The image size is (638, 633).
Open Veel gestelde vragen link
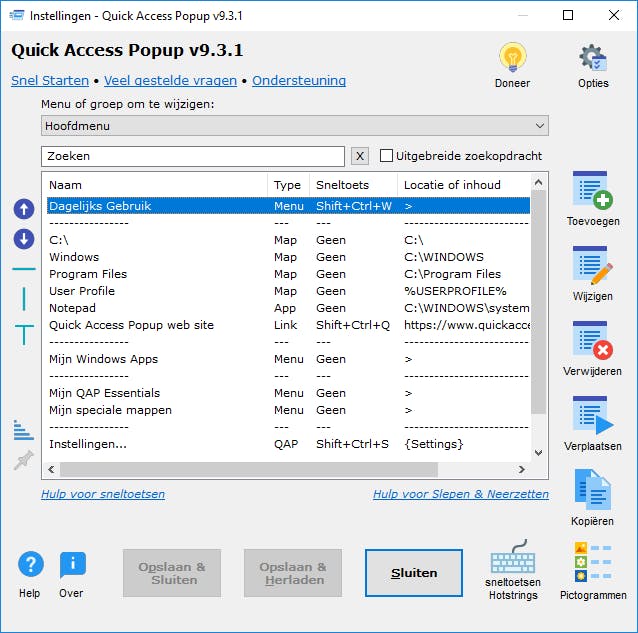click(170, 81)
